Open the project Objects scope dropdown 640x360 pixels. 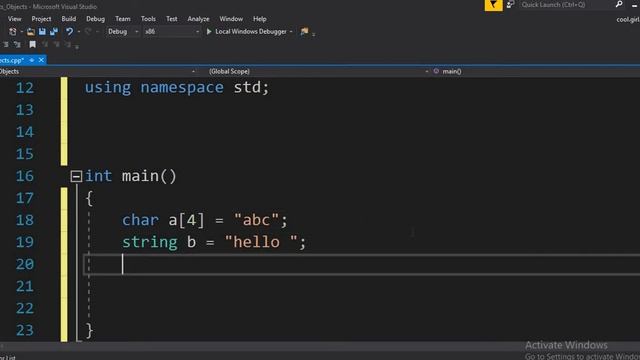[x=98, y=71]
